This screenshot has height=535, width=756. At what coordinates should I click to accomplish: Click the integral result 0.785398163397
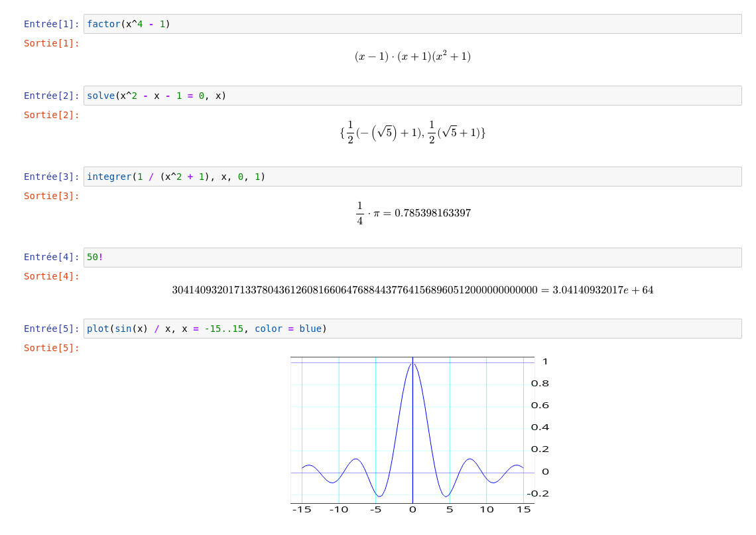pyautogui.click(x=412, y=213)
